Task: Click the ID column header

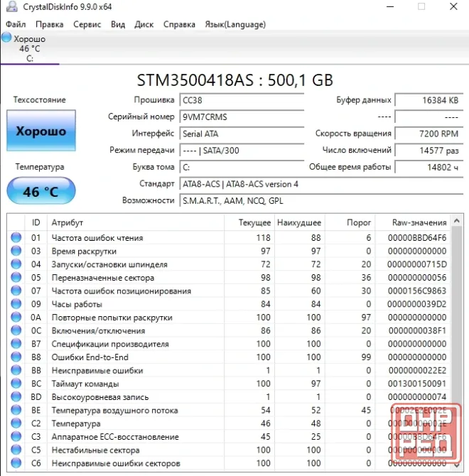Action: pos(36,222)
